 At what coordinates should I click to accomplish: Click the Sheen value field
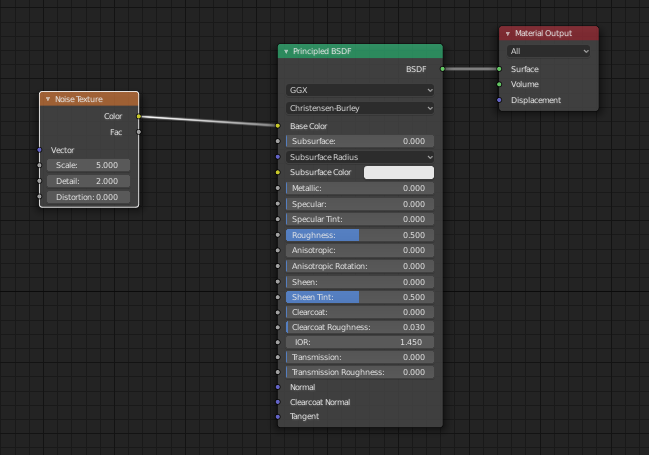coord(360,282)
